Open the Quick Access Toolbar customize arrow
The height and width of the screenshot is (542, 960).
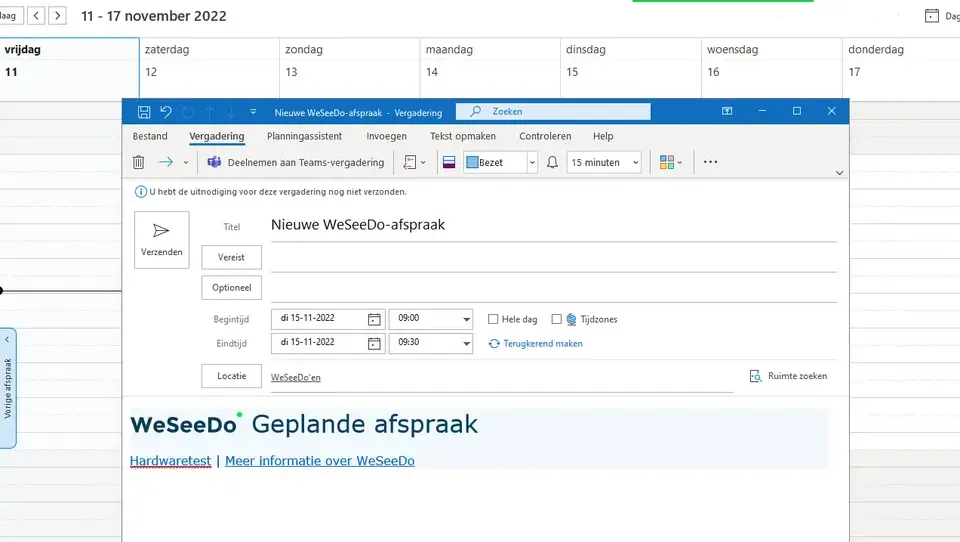tap(253, 111)
